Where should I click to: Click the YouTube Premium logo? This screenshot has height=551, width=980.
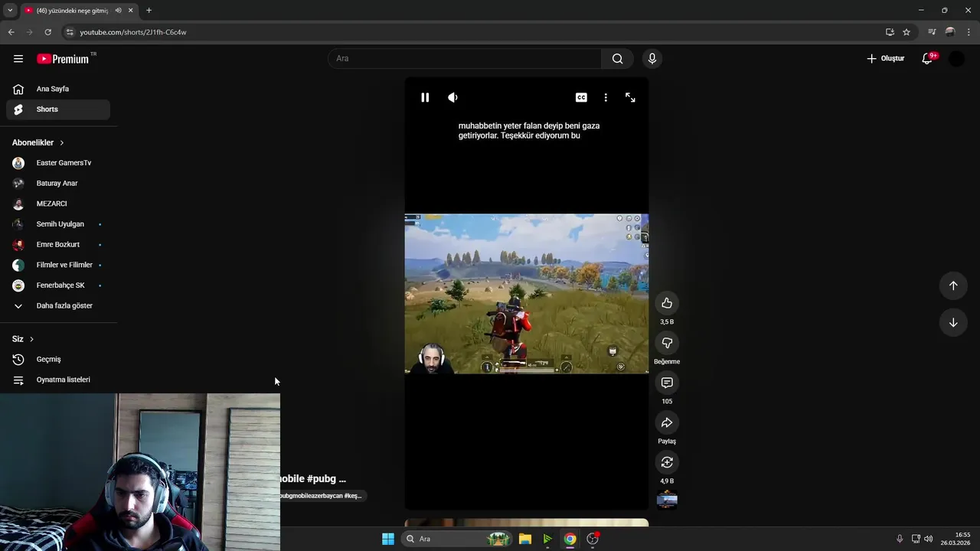[x=64, y=59]
